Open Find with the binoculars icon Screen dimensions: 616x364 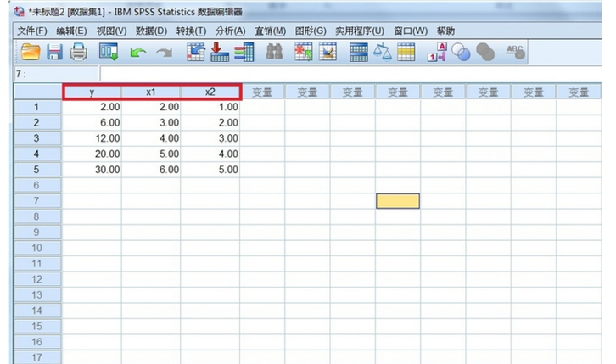click(274, 53)
